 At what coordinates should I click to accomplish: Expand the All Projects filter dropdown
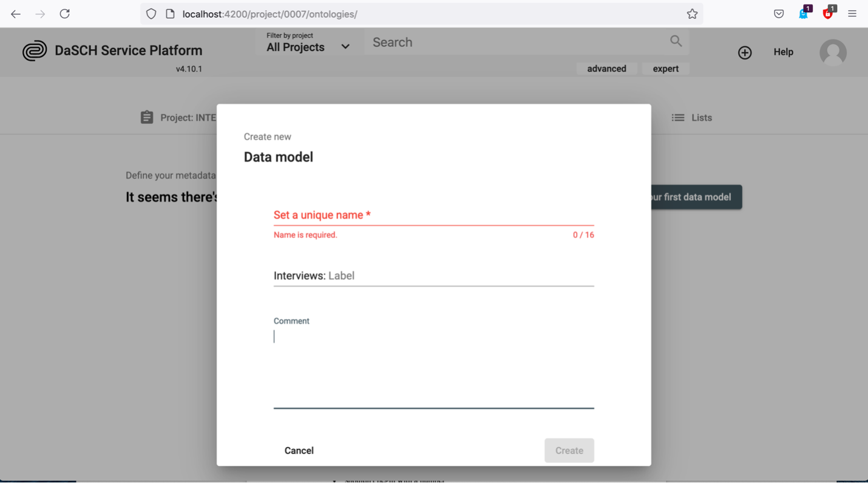coord(309,43)
